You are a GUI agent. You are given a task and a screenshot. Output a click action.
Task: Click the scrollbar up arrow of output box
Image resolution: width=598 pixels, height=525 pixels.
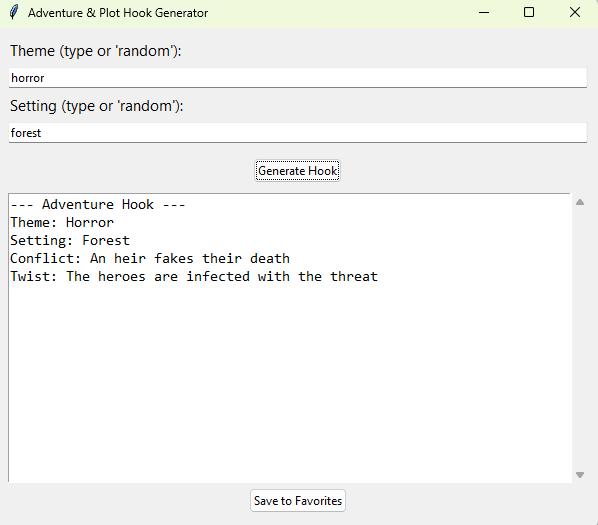coord(580,202)
